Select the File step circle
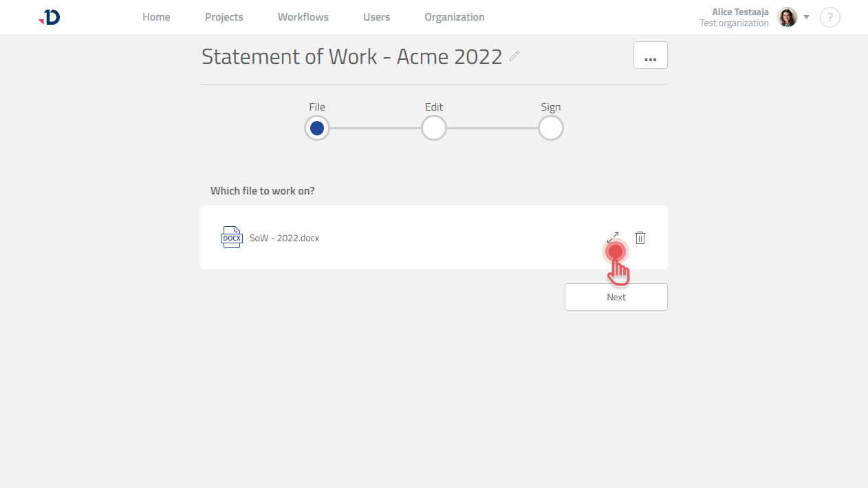 click(317, 128)
